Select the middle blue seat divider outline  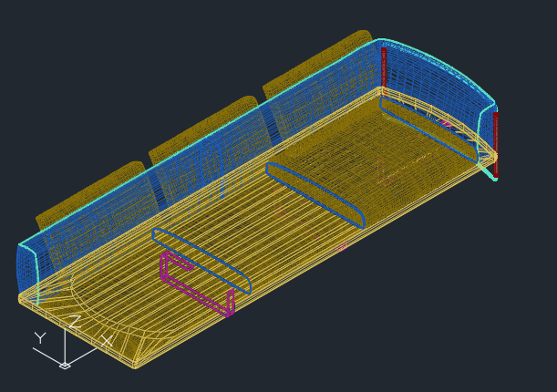pyautogui.click(x=315, y=195)
